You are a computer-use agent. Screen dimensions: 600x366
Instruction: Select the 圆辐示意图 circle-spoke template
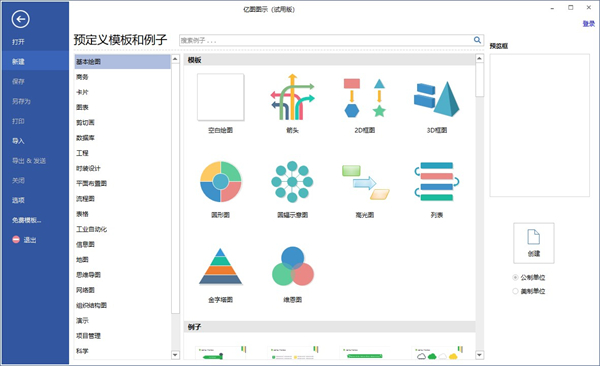point(292,182)
